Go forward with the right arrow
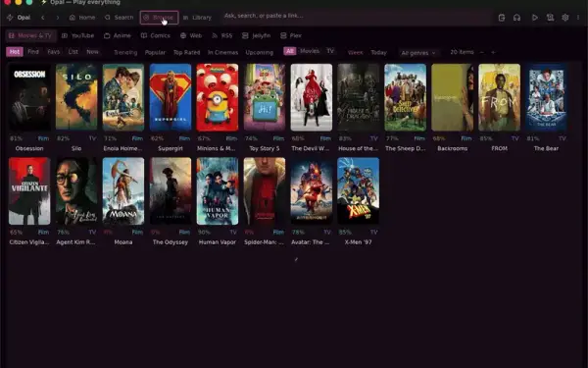 (58, 18)
